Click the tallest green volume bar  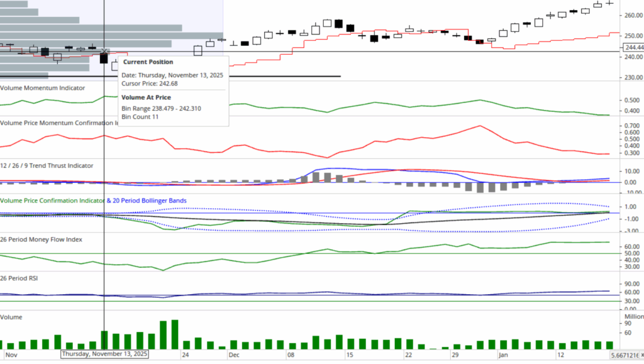174,334
